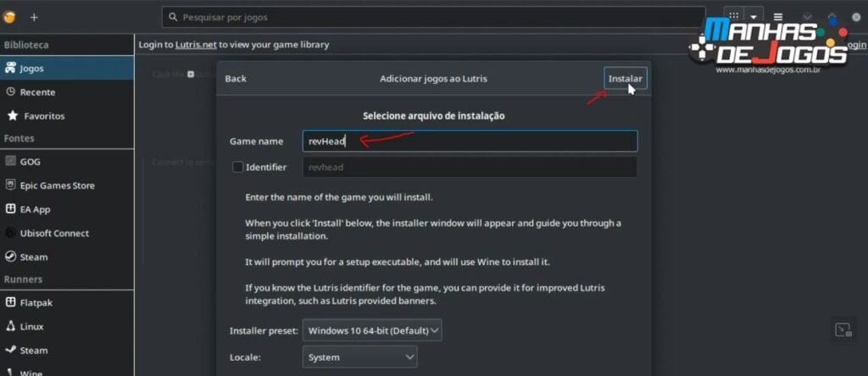Select the Flatpak runner in the sidebar
Viewport: 868px width, 376px height.
click(66, 303)
